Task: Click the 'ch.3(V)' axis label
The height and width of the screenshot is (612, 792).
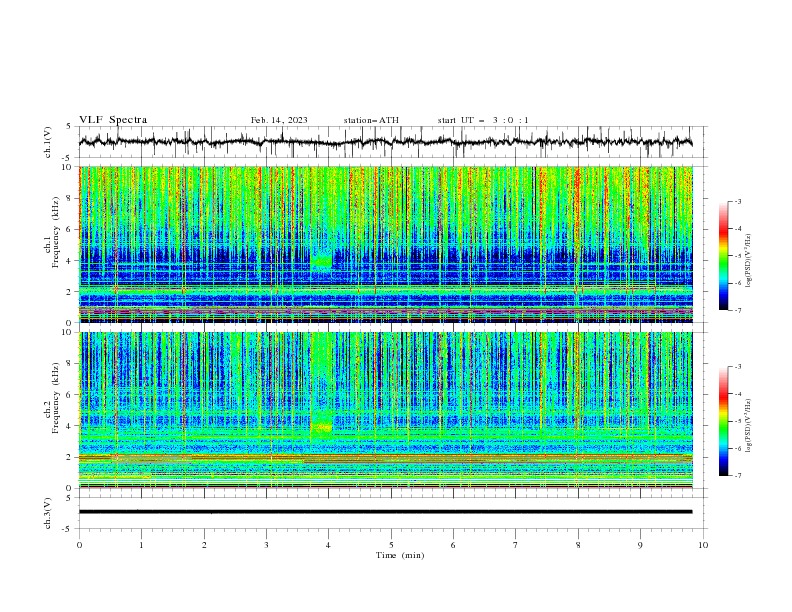Action: coord(48,513)
